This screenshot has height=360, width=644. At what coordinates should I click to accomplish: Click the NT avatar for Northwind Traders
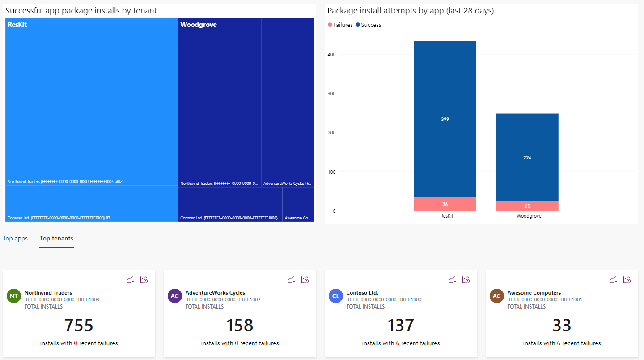pyautogui.click(x=14, y=296)
